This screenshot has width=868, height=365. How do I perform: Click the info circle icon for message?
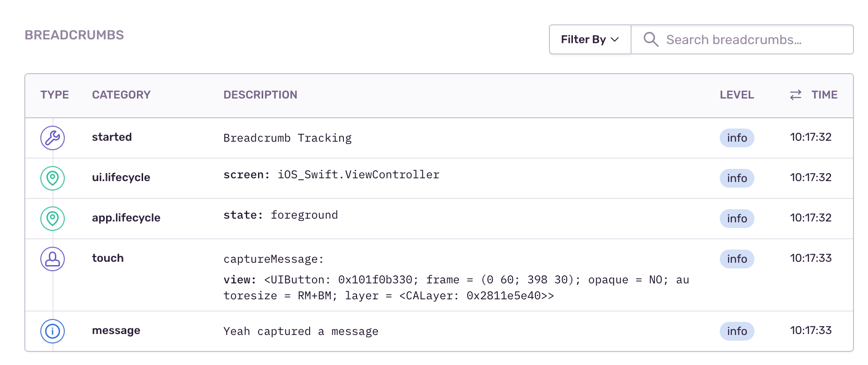pyautogui.click(x=53, y=331)
